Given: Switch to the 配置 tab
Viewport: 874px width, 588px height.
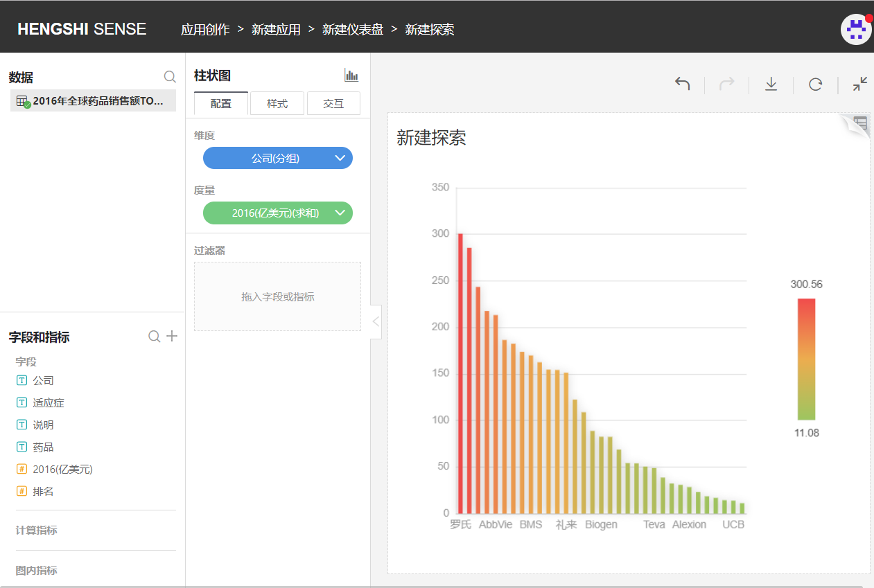Looking at the screenshot, I should tap(221, 103).
